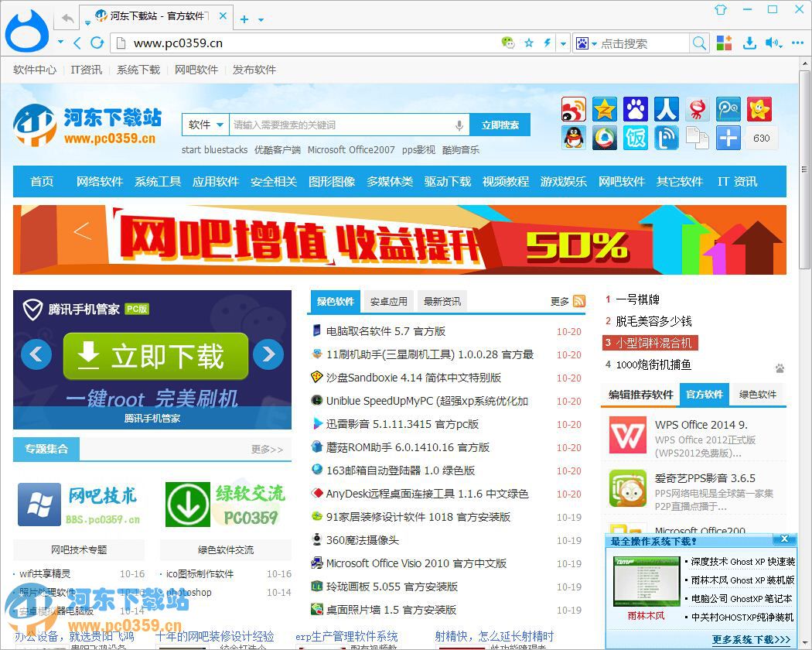Select the 官方软件 recommendation tab
This screenshot has width=812, height=650.
click(705, 395)
